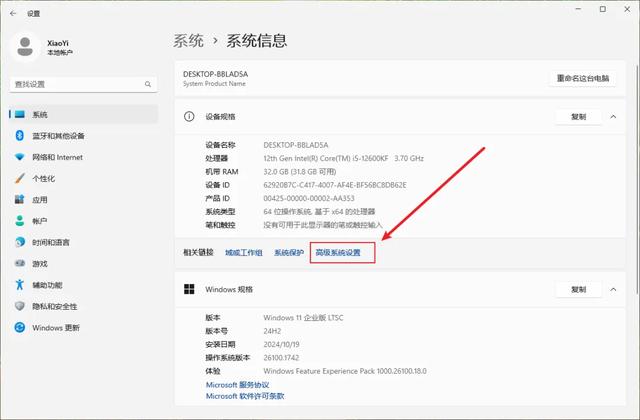Image resolution: width=640 pixels, height=420 pixels.
Task: Click the vertical scrollbar on right edge
Action: point(637,178)
